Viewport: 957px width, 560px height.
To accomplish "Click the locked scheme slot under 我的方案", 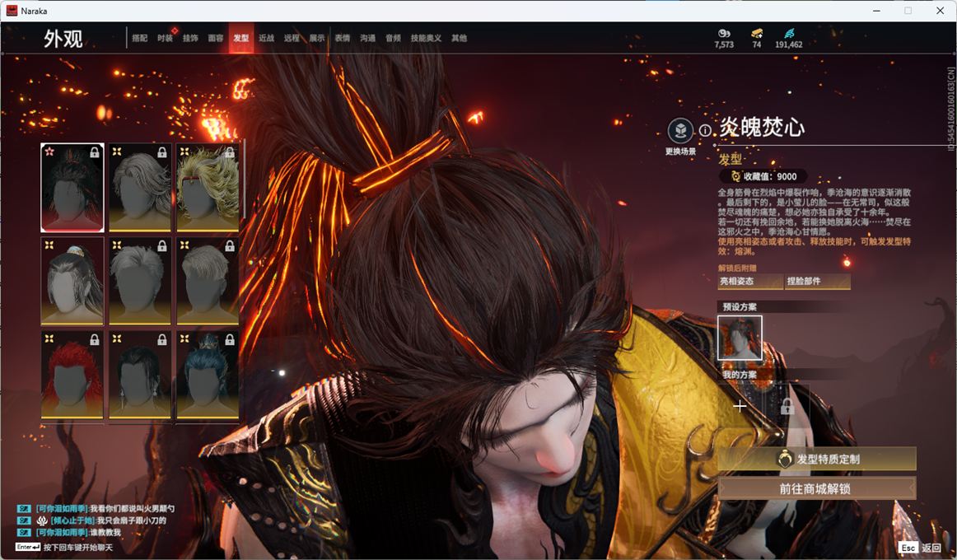I will (787, 406).
